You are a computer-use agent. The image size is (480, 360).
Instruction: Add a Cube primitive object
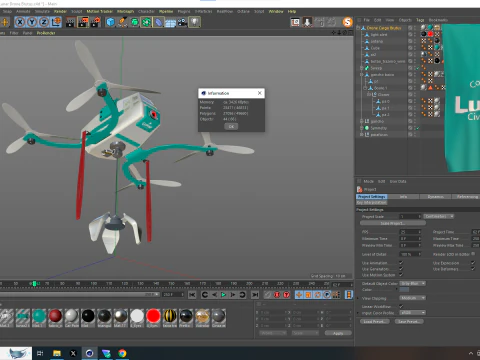(x=110, y=22)
